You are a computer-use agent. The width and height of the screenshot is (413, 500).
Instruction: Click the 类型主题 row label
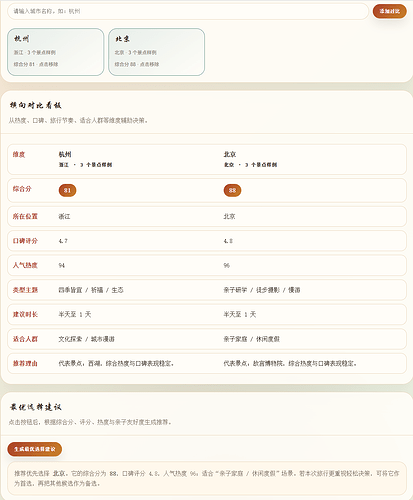[x=25, y=290]
